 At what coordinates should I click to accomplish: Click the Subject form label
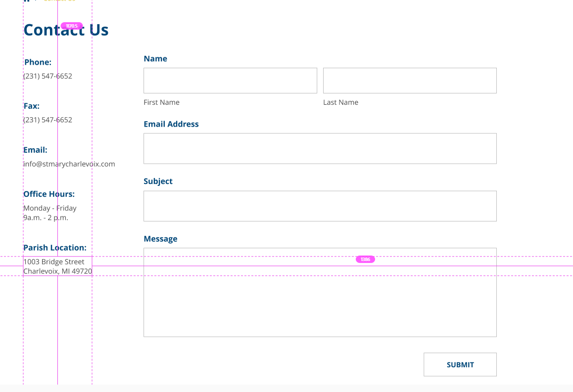(158, 181)
